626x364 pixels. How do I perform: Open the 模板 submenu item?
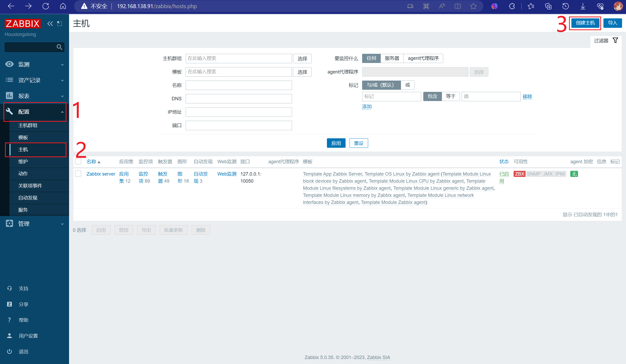pyautogui.click(x=23, y=137)
